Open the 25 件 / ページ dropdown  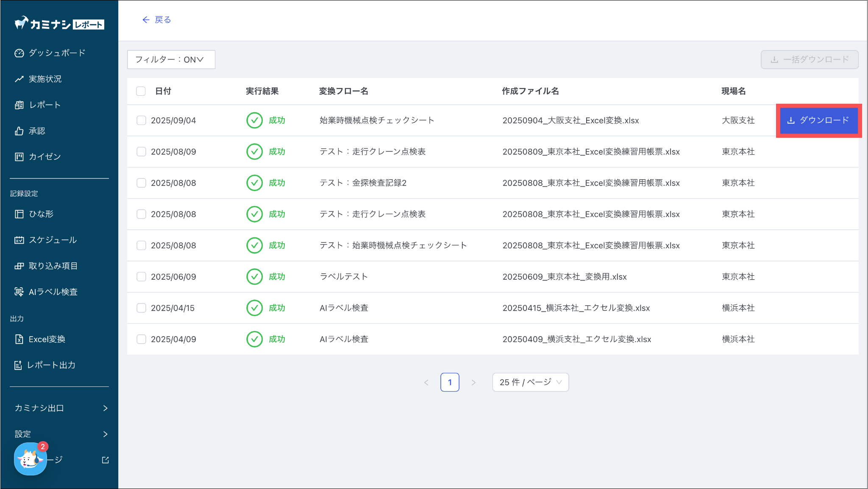pyautogui.click(x=530, y=382)
